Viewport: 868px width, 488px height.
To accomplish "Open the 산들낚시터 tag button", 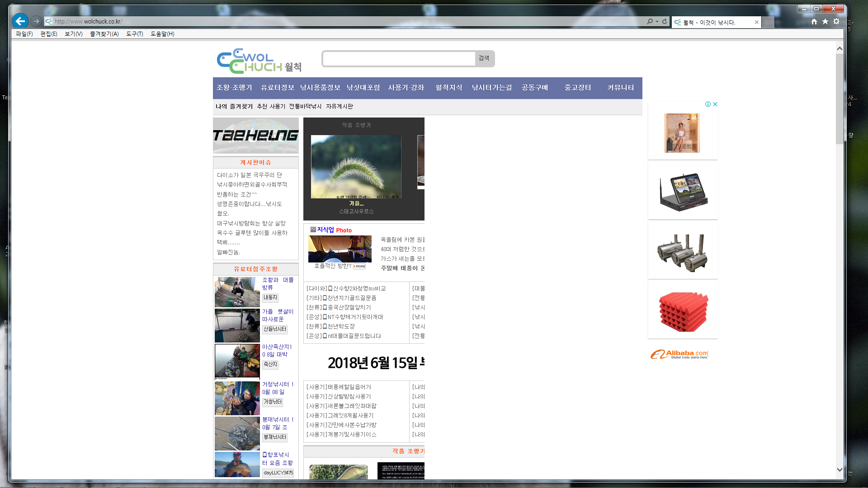I will coord(275,329).
